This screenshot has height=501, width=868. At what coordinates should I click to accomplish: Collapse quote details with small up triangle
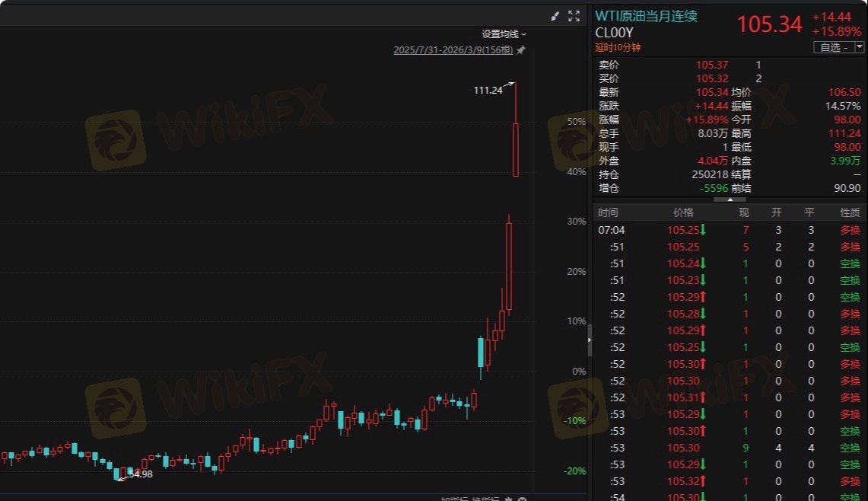click(x=730, y=199)
